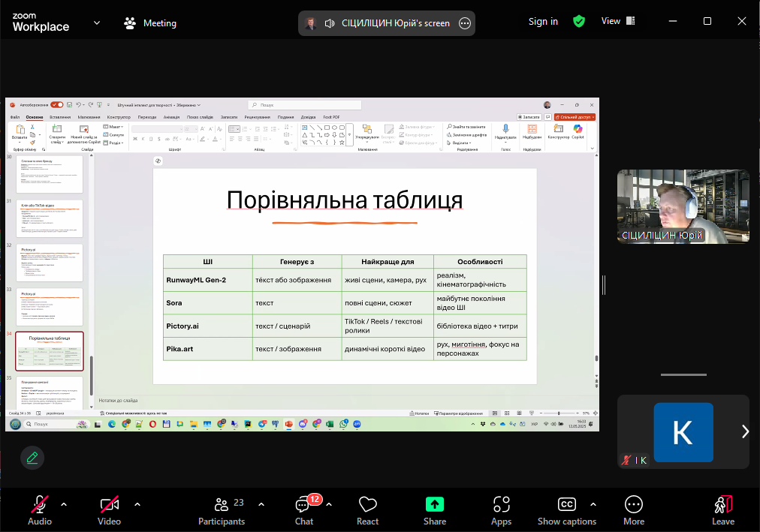Click the Записати record button

tap(529, 117)
